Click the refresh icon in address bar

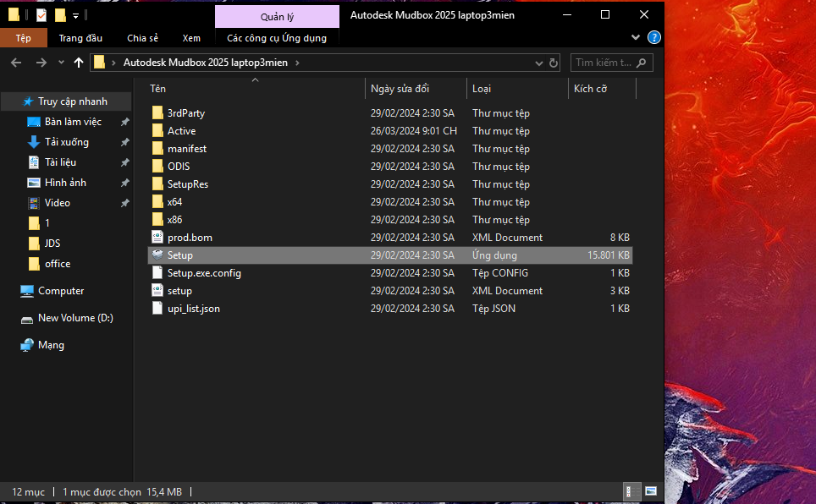pos(554,63)
